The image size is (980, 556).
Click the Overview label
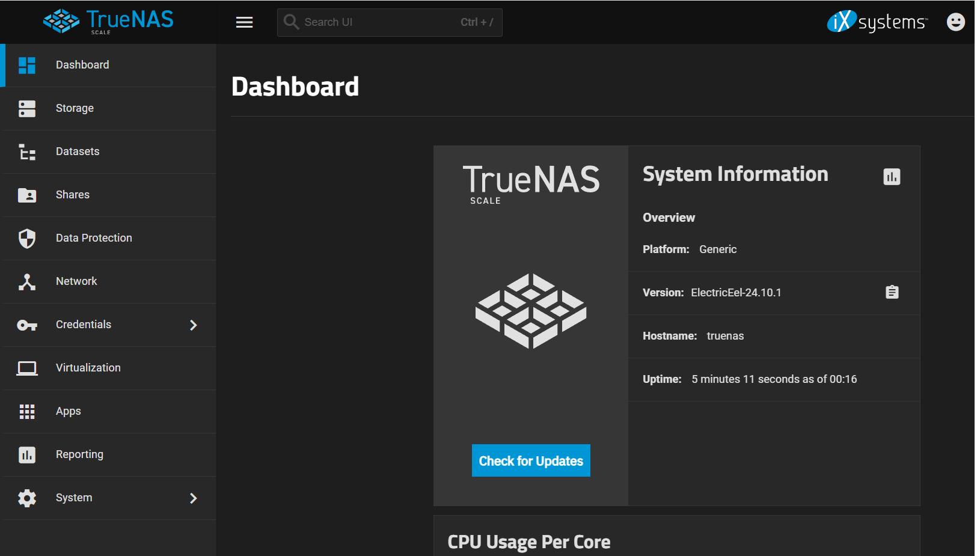pyautogui.click(x=669, y=218)
